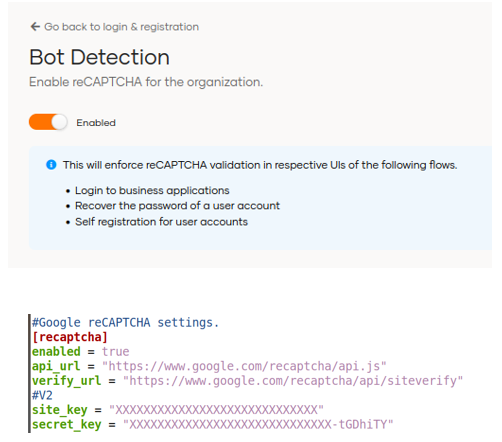The width and height of the screenshot is (502, 442).
Task: Click the '#Google reCAPTCHA settings.' comment line
Action: (x=125, y=322)
